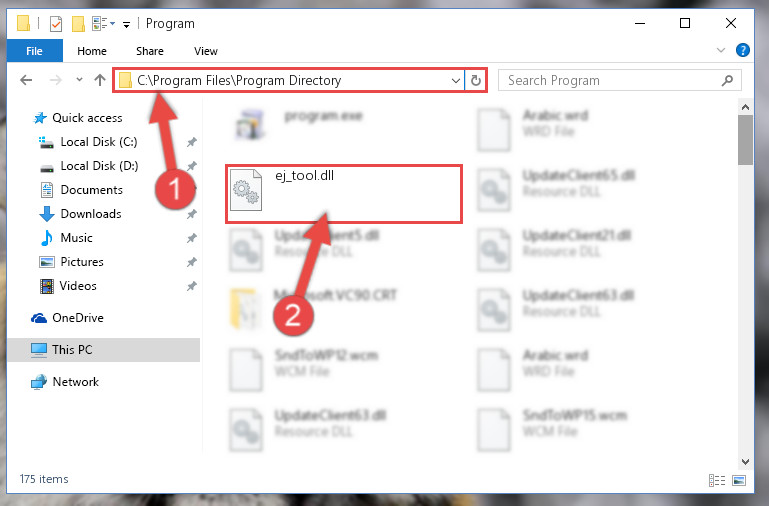Switch to details view layout

717,480
